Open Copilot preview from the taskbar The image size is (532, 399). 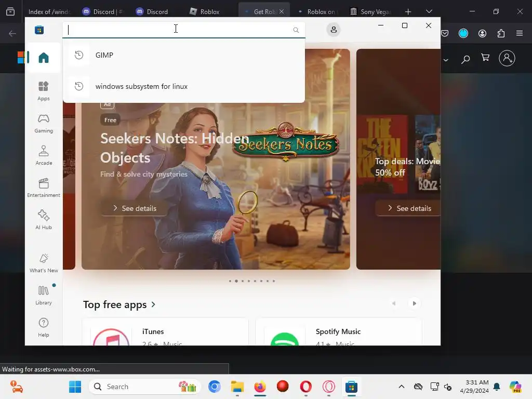[x=515, y=387]
